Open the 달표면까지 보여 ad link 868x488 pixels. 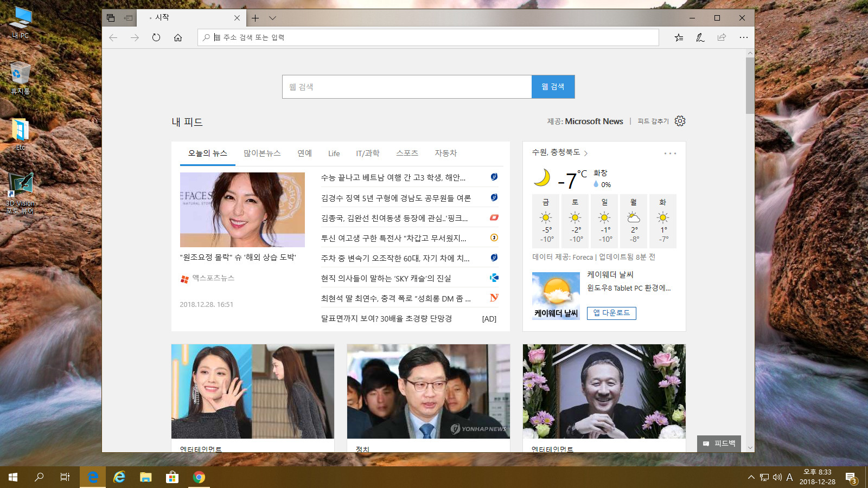pyautogui.click(x=386, y=318)
